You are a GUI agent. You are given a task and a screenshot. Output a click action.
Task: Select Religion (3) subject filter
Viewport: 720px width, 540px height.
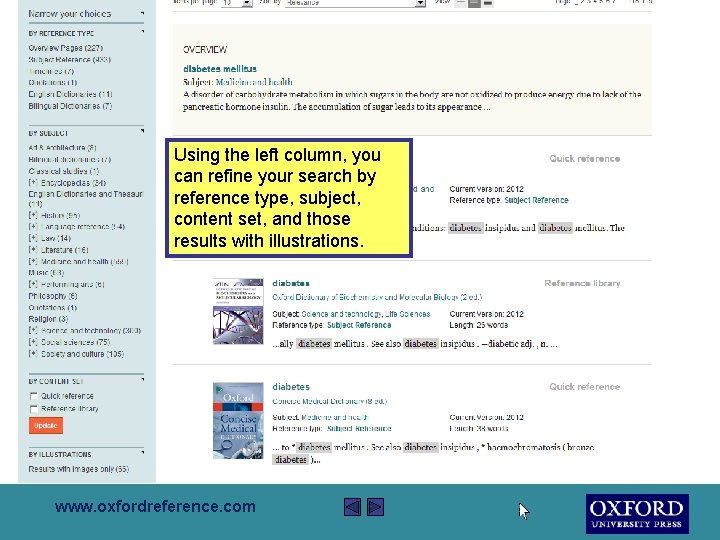(48, 319)
